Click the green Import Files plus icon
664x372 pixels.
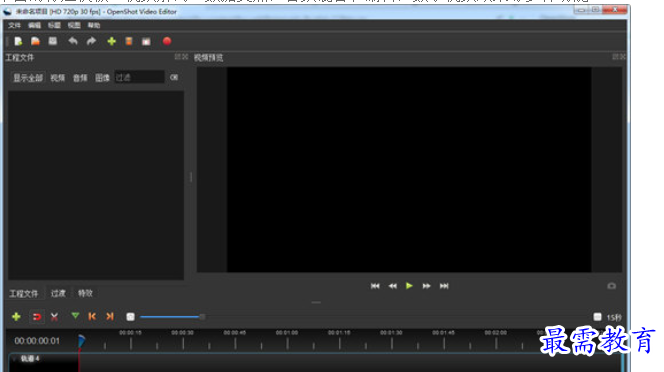(111, 41)
